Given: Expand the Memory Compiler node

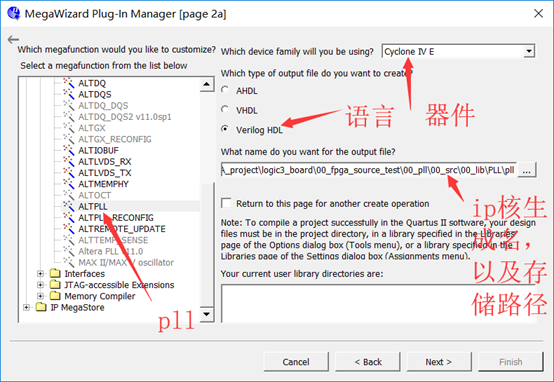Looking at the screenshot, I should (40, 296).
